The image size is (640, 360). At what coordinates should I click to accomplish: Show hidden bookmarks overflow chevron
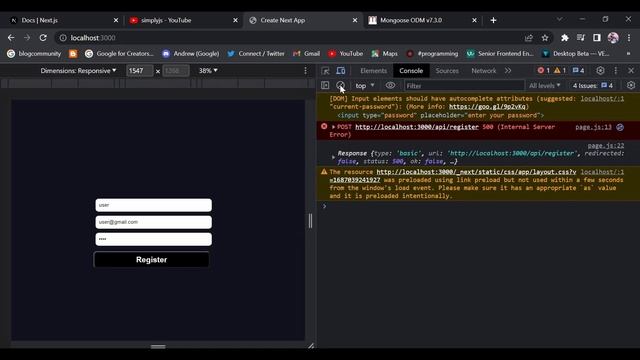[x=628, y=53]
